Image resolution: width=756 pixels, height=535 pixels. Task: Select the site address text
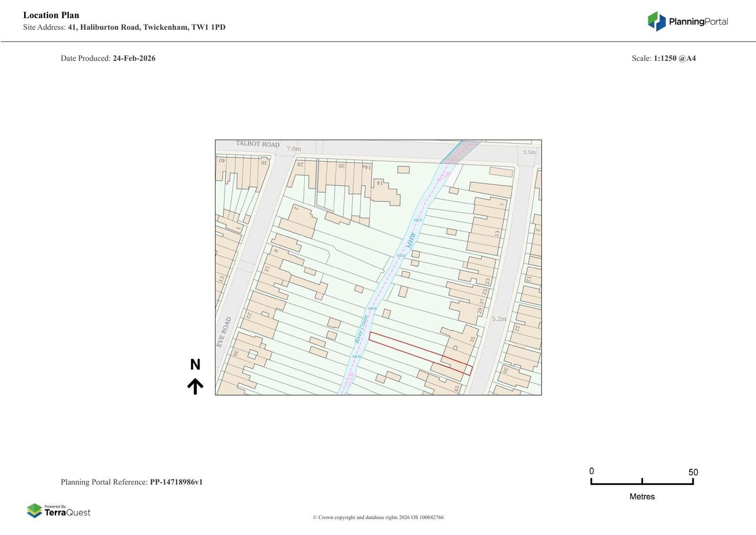146,27
